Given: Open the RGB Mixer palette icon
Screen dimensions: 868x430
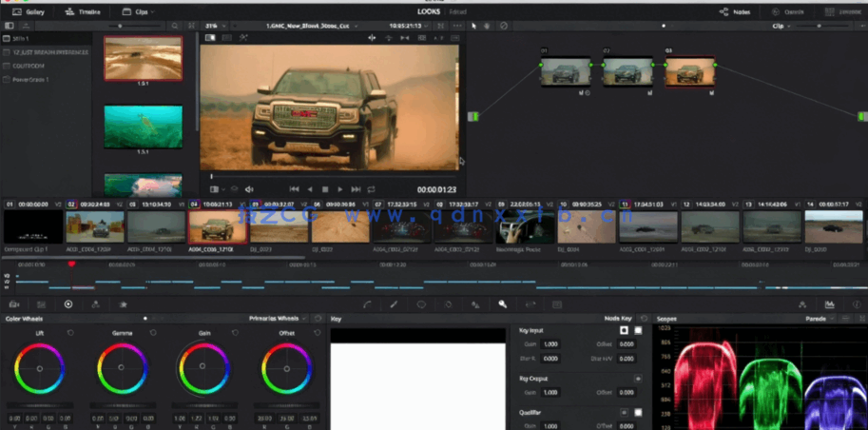Looking at the screenshot, I should coord(95,304).
